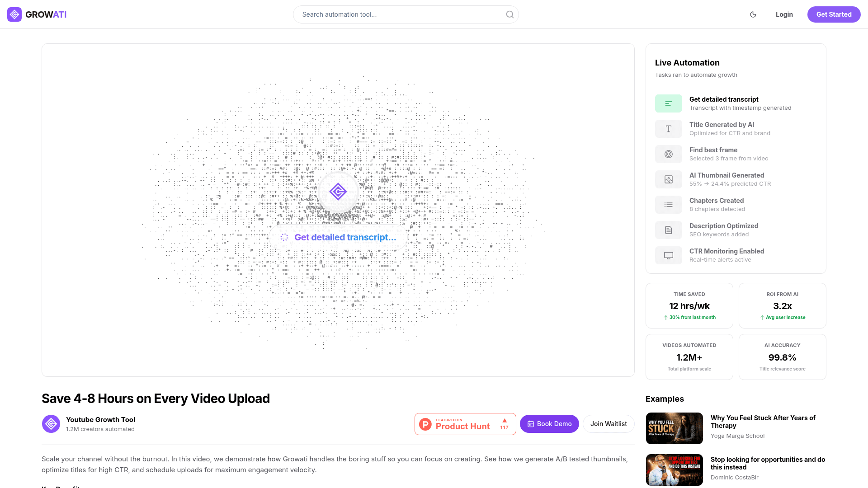The width and height of the screenshot is (868, 488).
Task: Click the search magnifier icon
Action: [x=510, y=14]
